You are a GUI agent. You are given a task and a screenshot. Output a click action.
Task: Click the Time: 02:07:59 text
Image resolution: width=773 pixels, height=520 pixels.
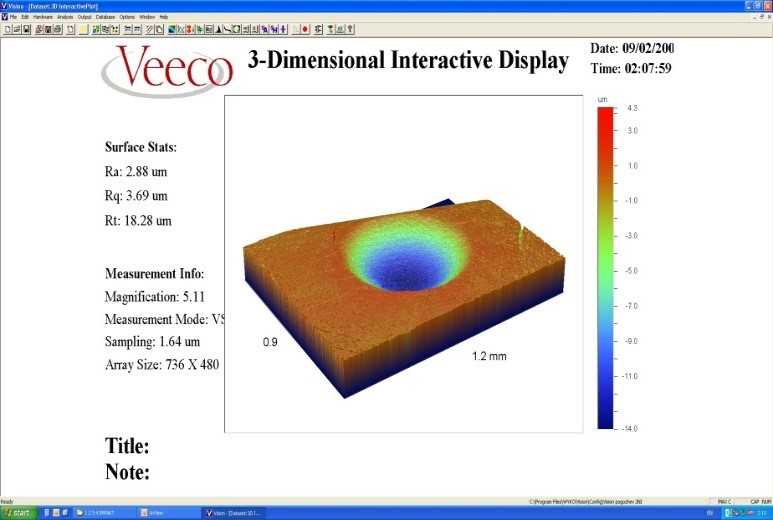point(631,68)
